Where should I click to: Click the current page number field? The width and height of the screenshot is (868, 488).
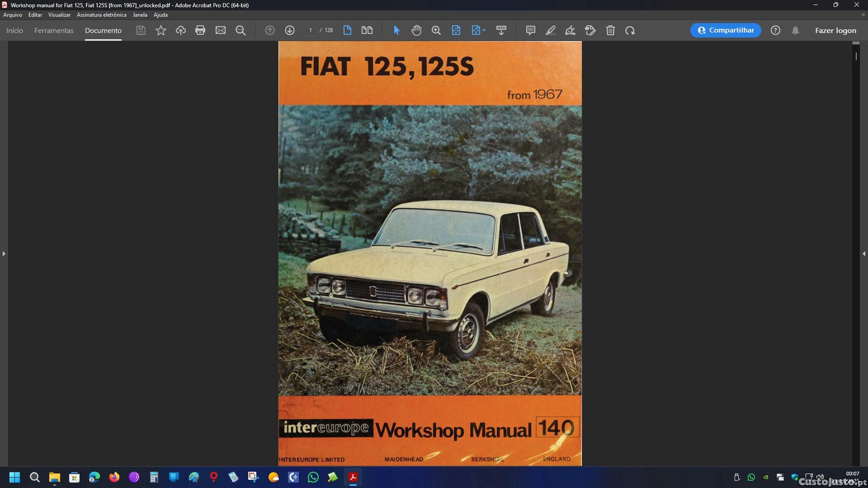tap(310, 30)
